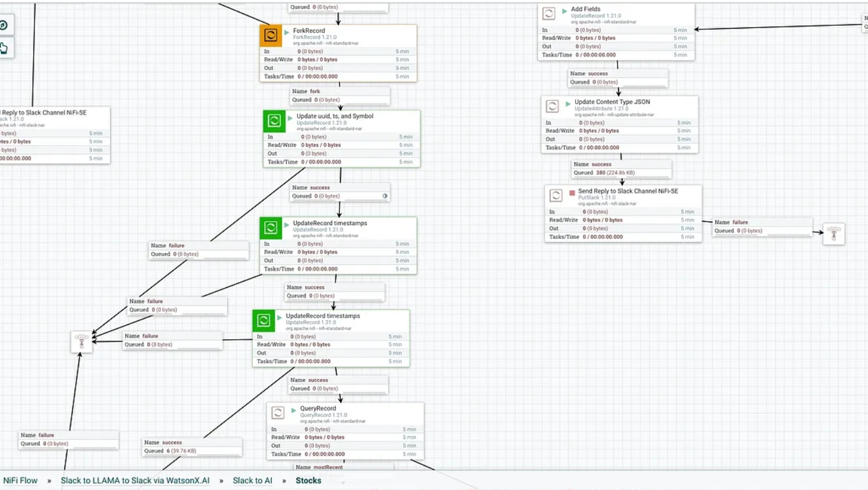Click the QueryRecord 1.21.0 subtitle
This screenshot has width=868, height=490.
[324, 415]
